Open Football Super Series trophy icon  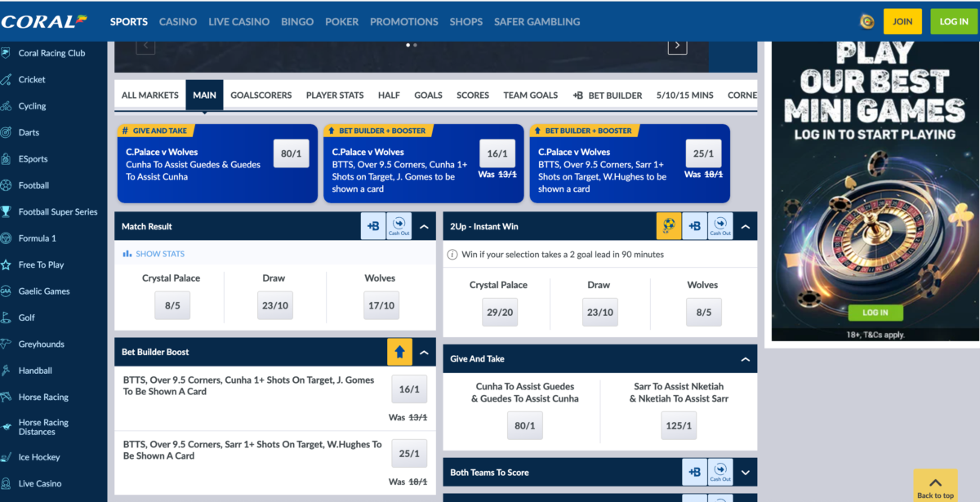[x=7, y=211]
